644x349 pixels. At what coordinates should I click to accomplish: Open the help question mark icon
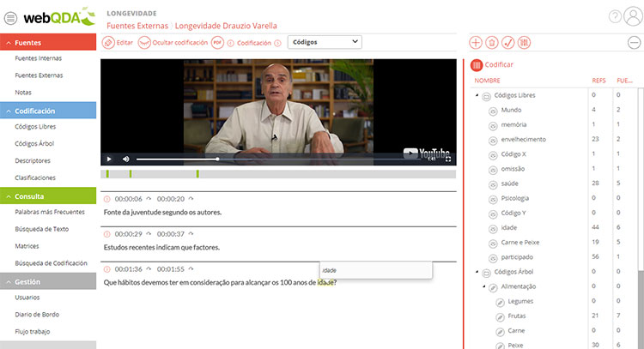coord(615,16)
